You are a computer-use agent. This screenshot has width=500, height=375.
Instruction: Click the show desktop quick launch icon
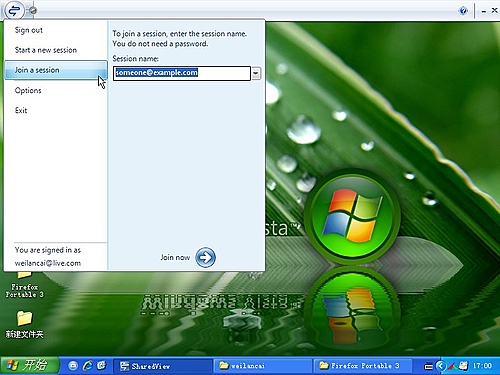tap(73, 366)
